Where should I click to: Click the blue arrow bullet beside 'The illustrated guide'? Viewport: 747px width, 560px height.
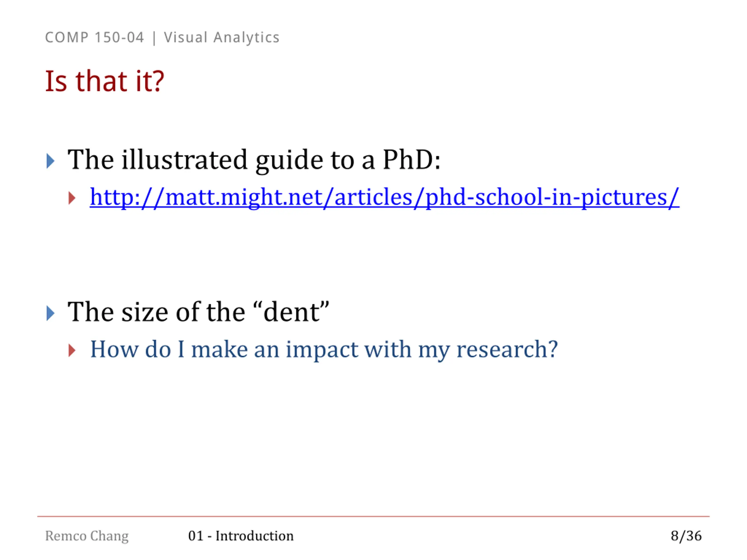click(x=50, y=161)
